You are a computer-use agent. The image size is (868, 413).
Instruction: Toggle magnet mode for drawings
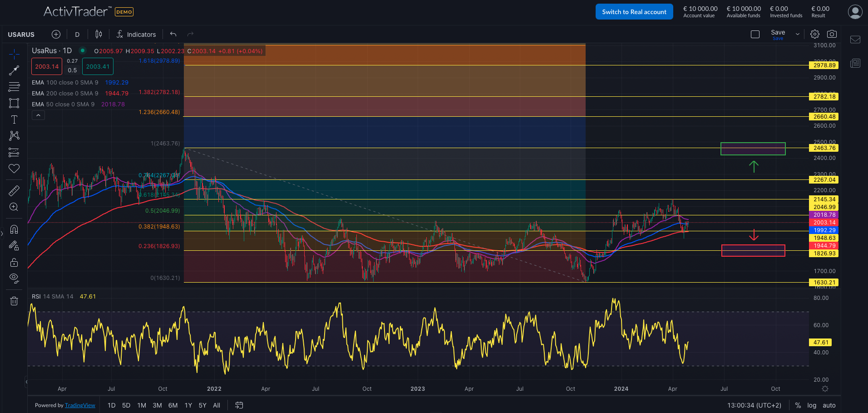coord(14,229)
